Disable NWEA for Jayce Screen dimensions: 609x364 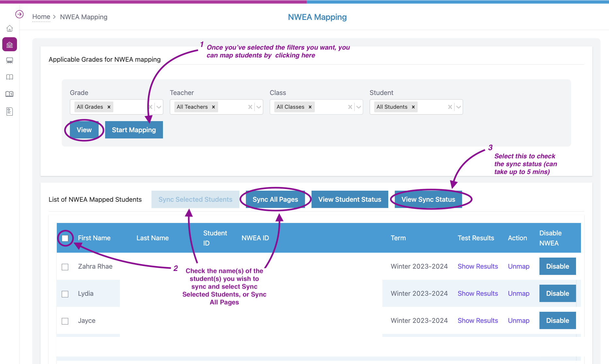[x=557, y=321]
